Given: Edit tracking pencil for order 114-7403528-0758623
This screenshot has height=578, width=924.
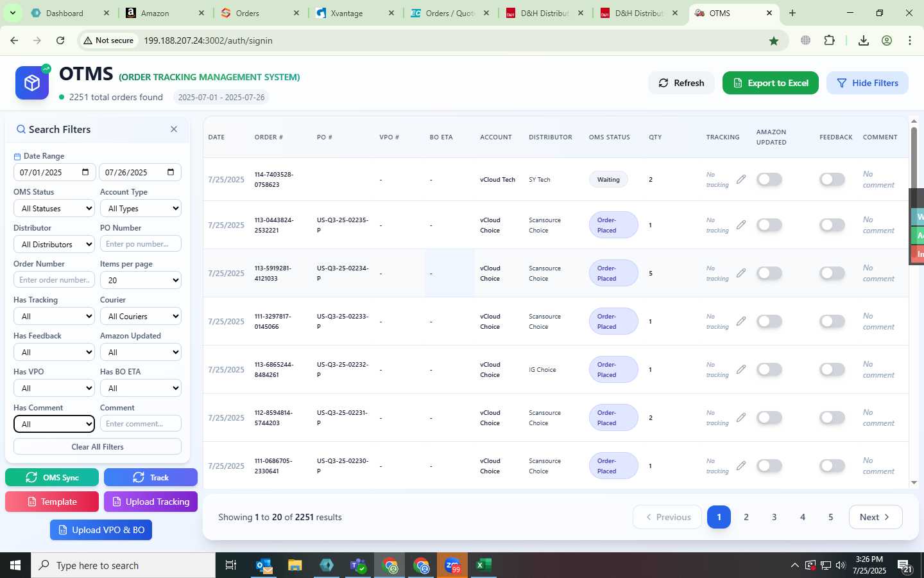Looking at the screenshot, I should [741, 179].
